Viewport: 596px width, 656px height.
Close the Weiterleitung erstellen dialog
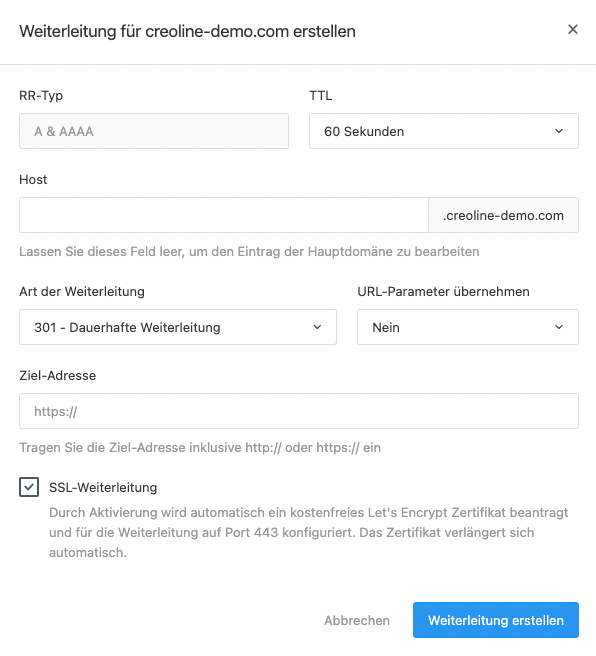[x=573, y=29]
